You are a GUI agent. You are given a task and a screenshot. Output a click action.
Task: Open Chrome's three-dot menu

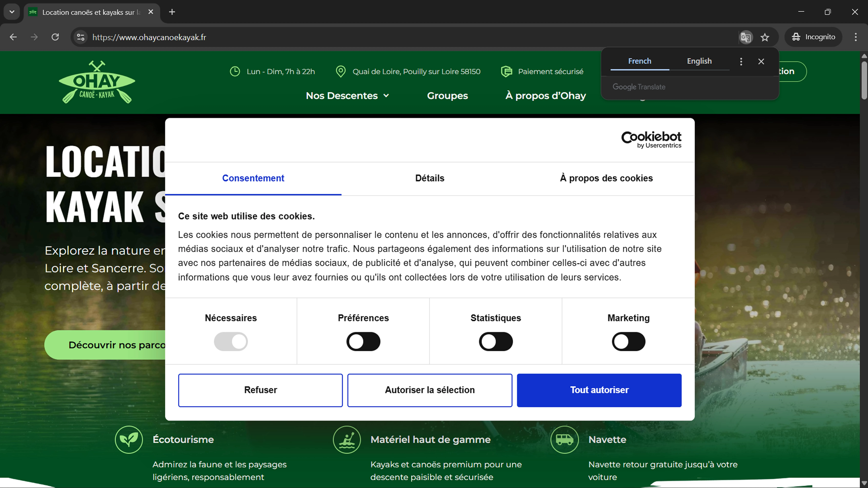856,37
